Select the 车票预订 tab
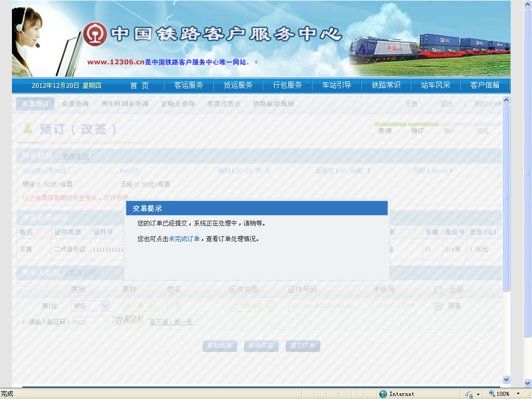The height and width of the screenshot is (399, 532). point(35,104)
